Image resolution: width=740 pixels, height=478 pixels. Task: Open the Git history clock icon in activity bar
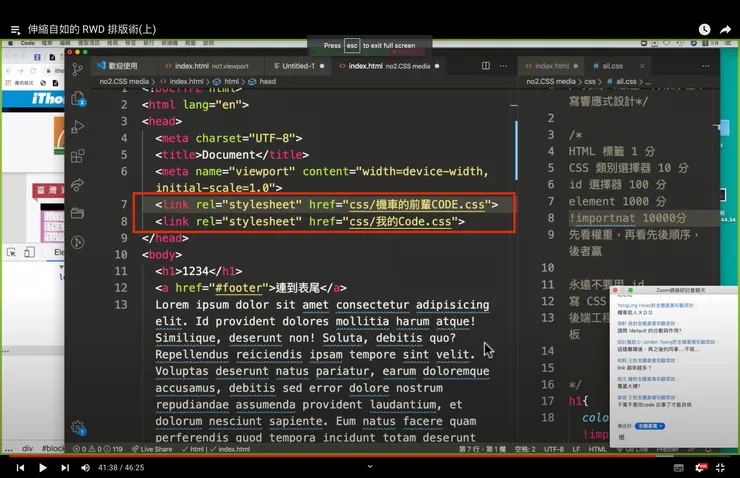pyautogui.click(x=77, y=242)
